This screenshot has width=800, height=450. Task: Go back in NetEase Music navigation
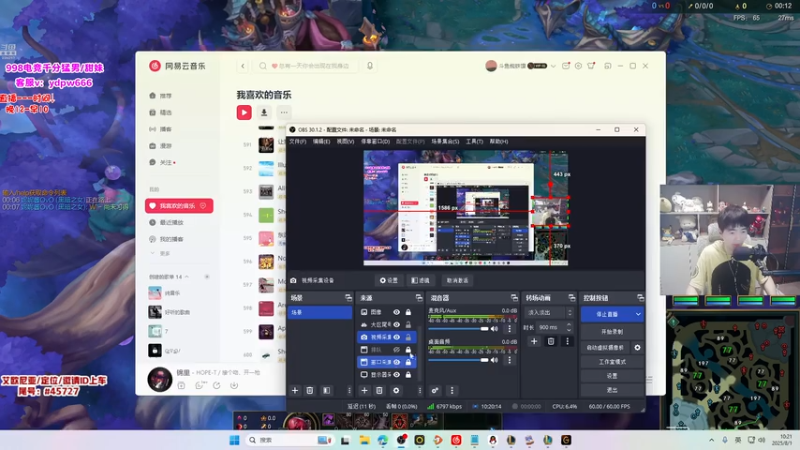[x=243, y=66]
